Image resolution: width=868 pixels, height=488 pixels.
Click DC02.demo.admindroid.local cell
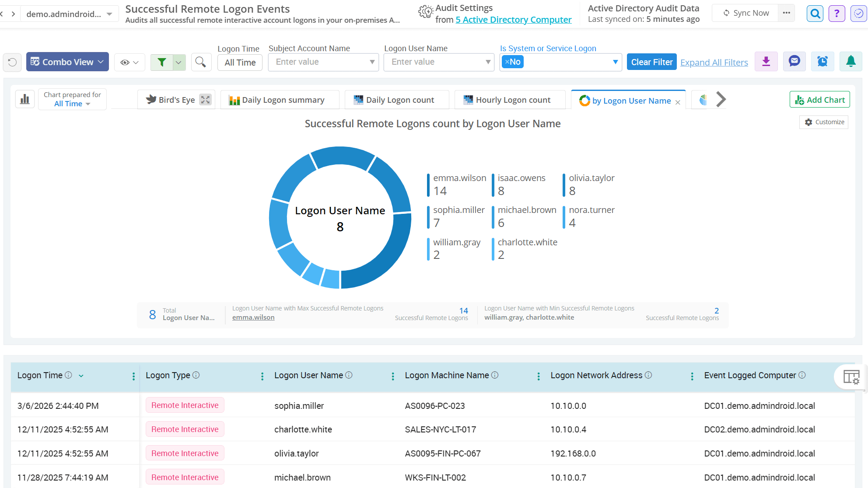click(x=759, y=429)
